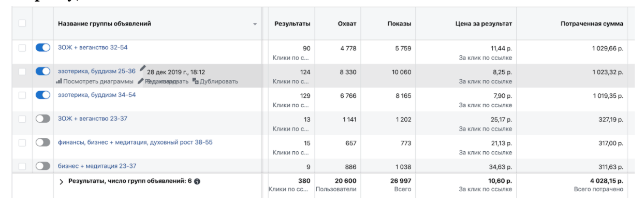Viewport: 644px width, 200px height.
Task: Open the ad group name column dropdown arrow
Action: (x=255, y=24)
